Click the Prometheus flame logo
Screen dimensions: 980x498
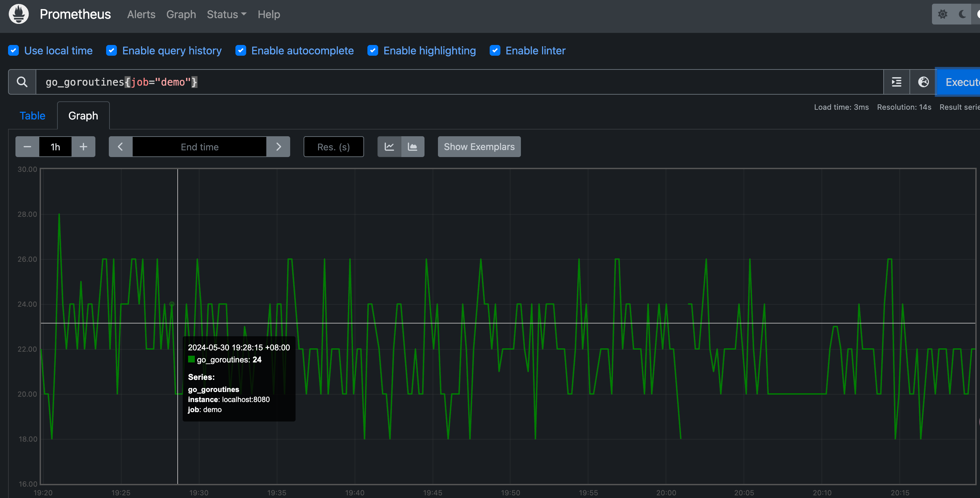coord(19,14)
